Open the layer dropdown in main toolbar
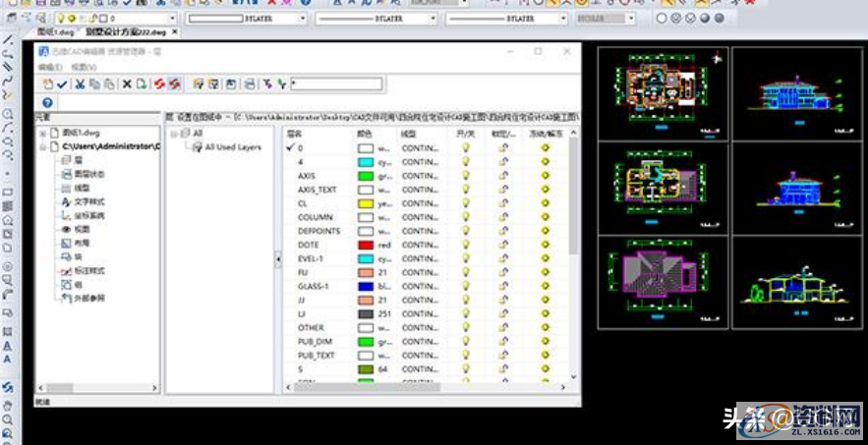 point(173,19)
